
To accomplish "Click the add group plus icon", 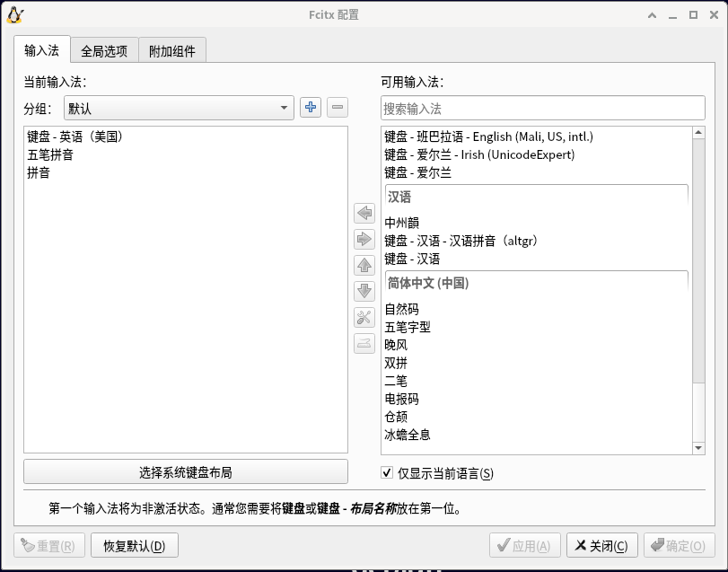I will (311, 107).
